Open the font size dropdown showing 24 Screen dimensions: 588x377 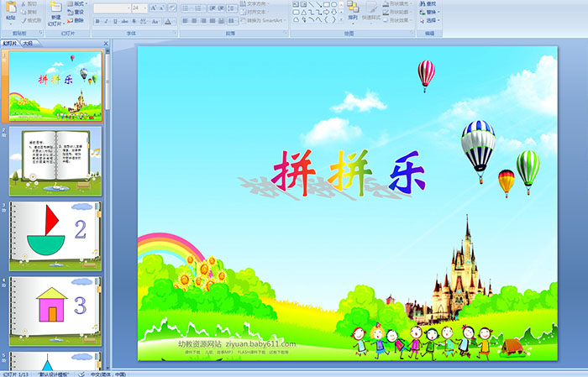pos(139,8)
